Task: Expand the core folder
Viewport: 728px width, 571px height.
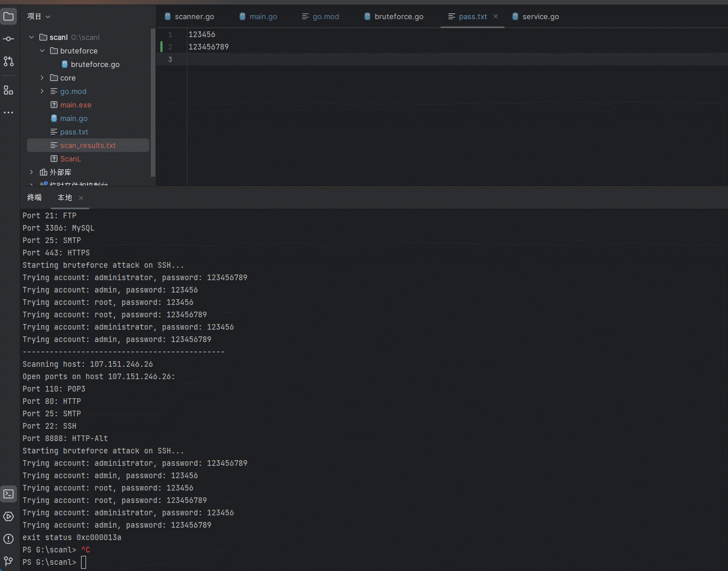Action: pyautogui.click(x=42, y=78)
